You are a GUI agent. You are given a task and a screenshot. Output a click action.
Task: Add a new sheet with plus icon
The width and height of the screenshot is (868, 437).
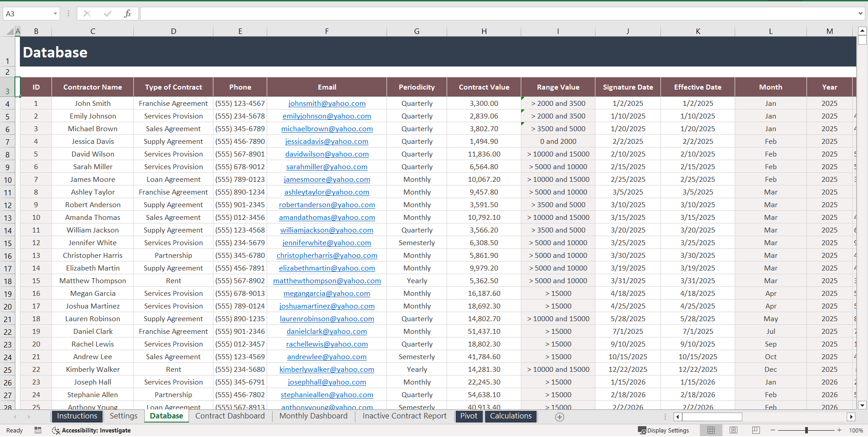coord(559,417)
